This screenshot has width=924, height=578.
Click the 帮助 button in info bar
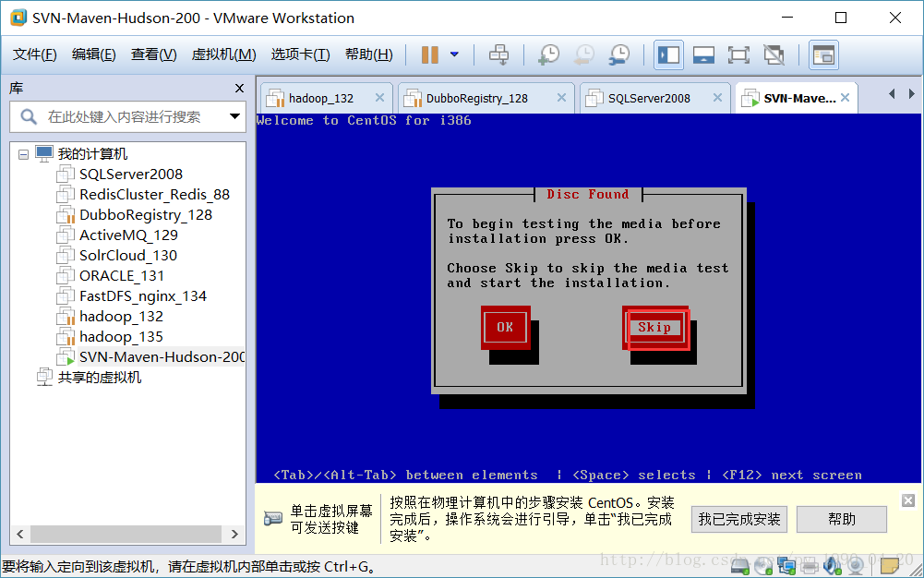[842, 520]
